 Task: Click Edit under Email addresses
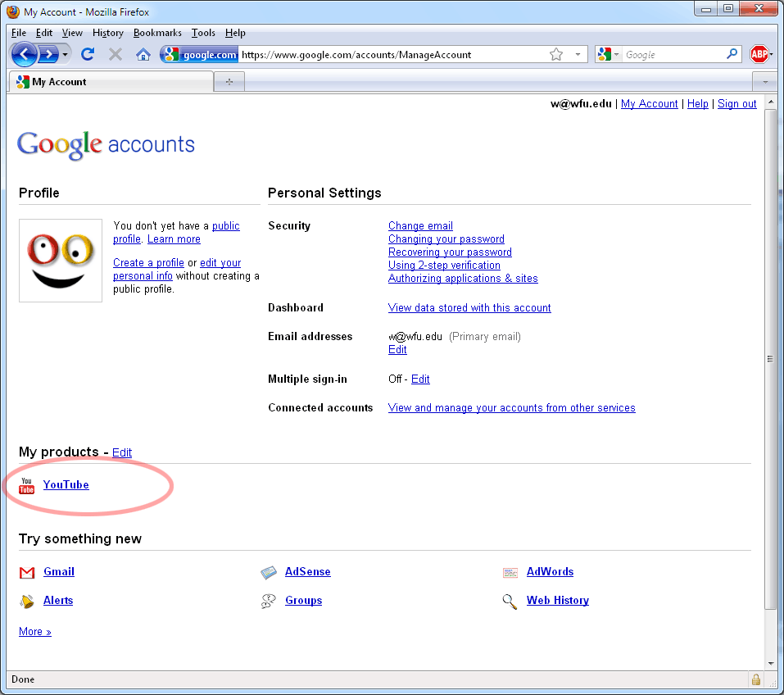397,349
